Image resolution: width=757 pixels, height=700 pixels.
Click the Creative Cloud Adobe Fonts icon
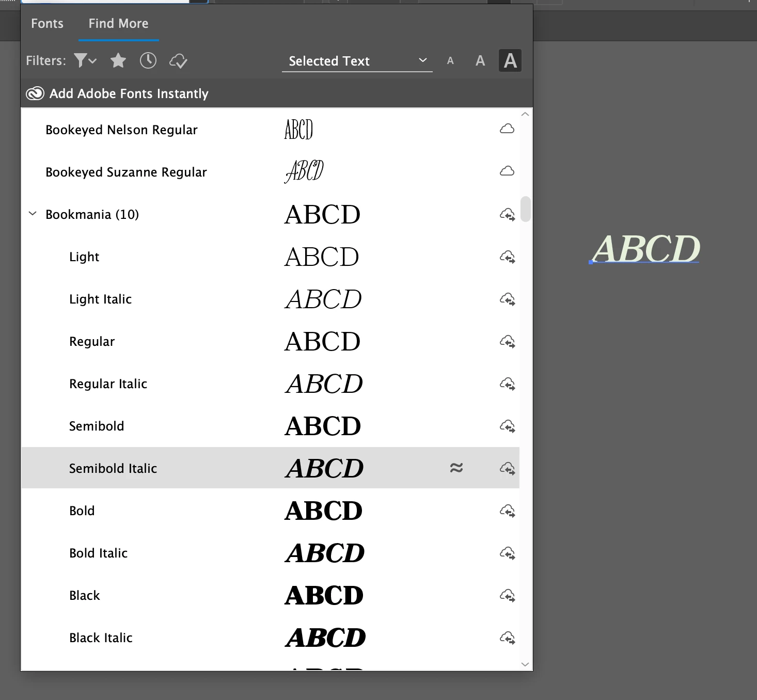pos(35,93)
